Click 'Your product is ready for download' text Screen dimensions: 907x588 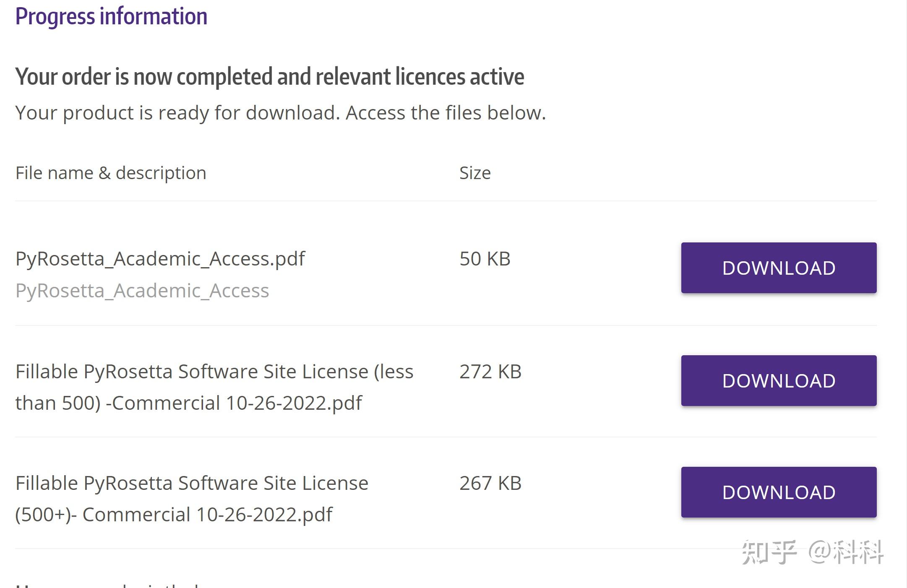pos(177,113)
